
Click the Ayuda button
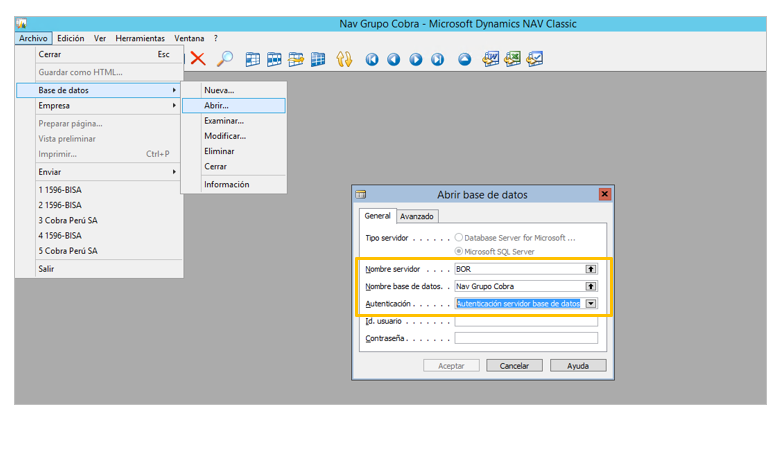click(578, 366)
